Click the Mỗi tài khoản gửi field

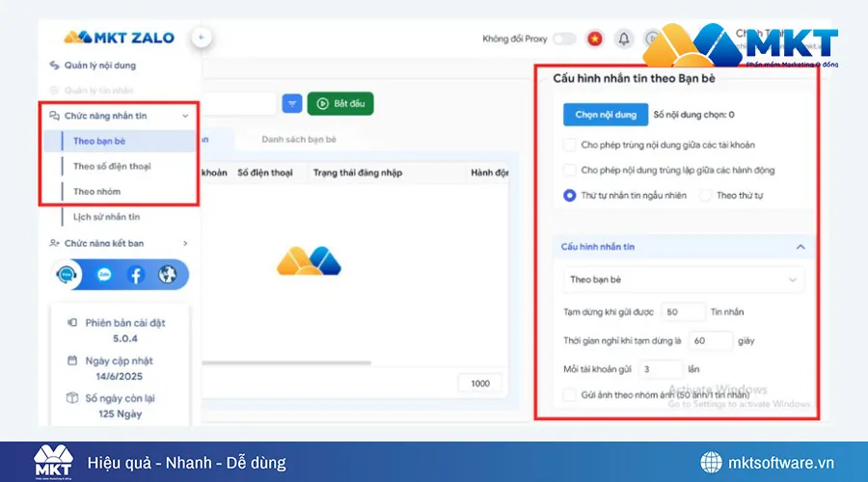tap(661, 369)
